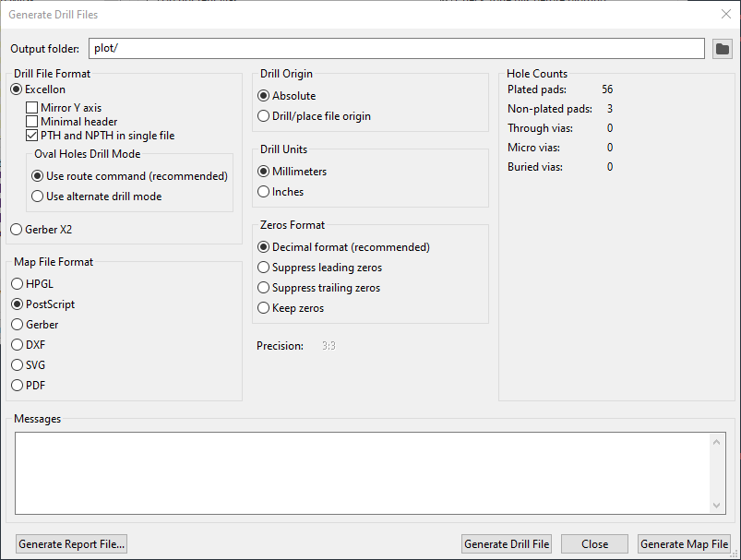Choose Suppress trailing zeros format
741x560 pixels.
[264, 288]
